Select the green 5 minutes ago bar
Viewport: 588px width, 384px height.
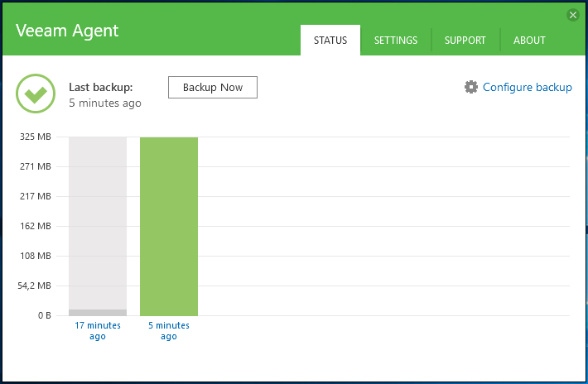(169, 226)
